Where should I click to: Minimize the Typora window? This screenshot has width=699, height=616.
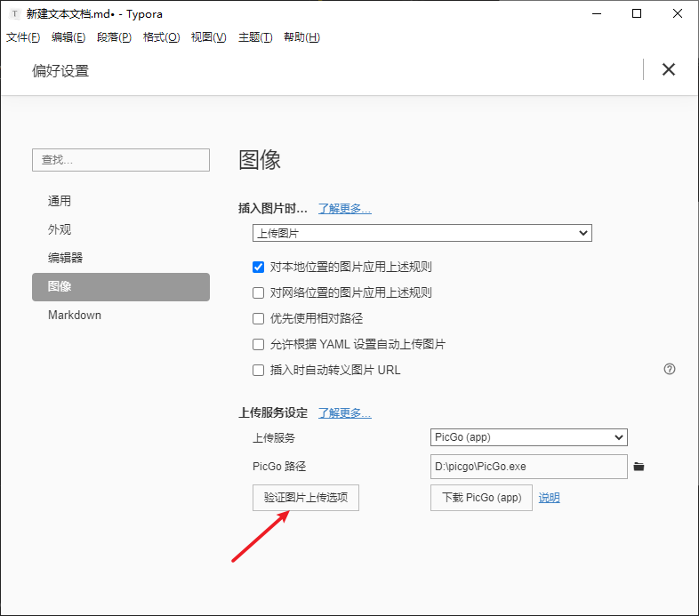coord(597,14)
